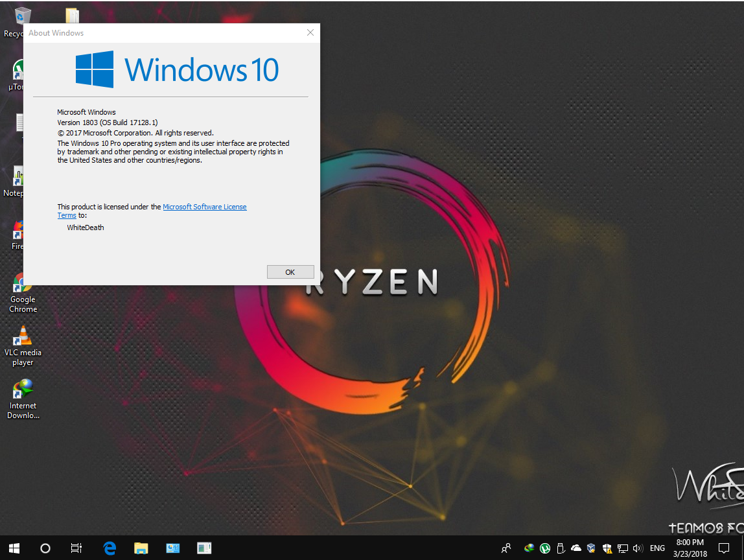Select the µTorrent desktop shortcut
The width and height of the screenshot is (744, 560).
pyautogui.click(x=16, y=75)
